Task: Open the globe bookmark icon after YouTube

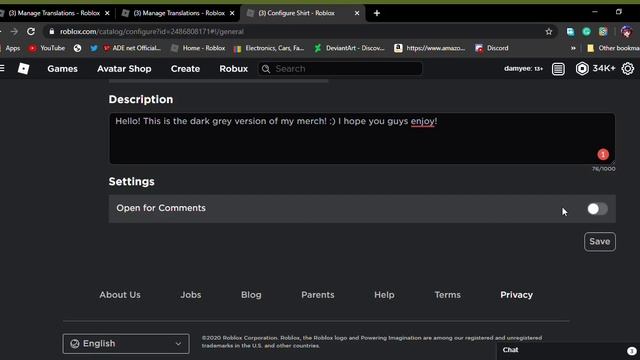Action: [x=77, y=48]
